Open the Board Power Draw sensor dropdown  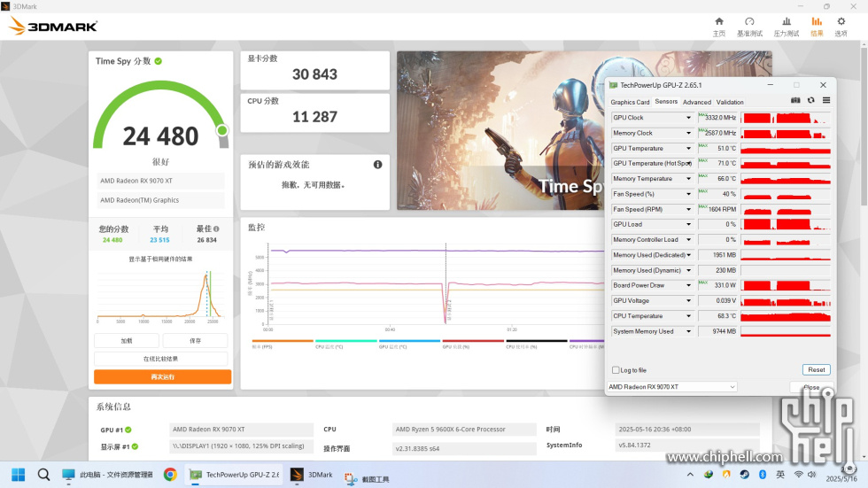click(x=689, y=285)
